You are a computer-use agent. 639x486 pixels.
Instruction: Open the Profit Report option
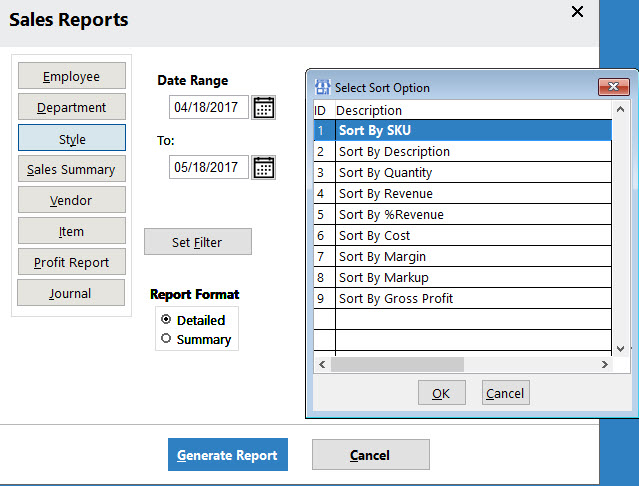point(72,262)
